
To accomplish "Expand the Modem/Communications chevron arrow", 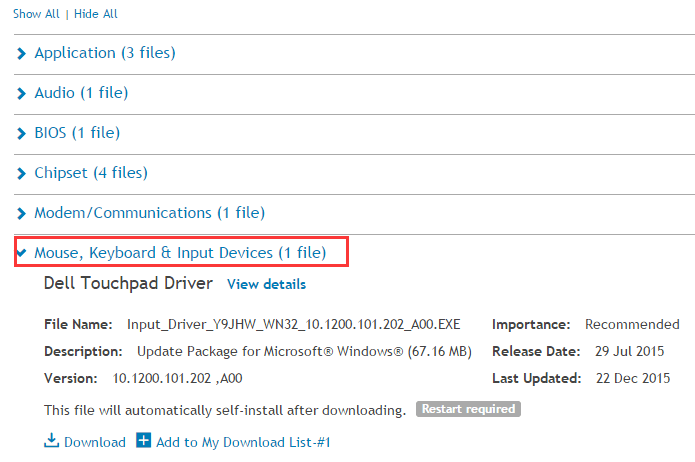I will 21,213.
